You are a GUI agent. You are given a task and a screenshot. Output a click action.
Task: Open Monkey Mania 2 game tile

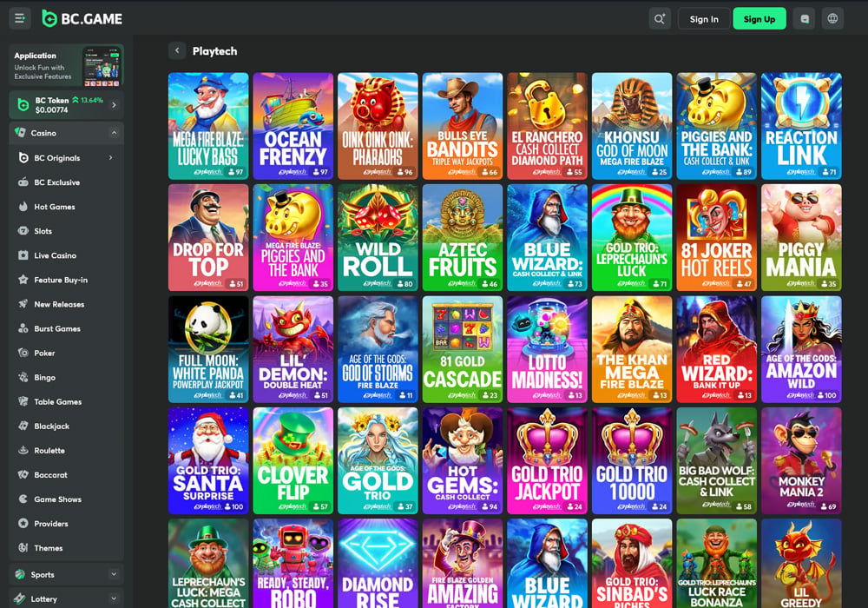[x=801, y=460]
